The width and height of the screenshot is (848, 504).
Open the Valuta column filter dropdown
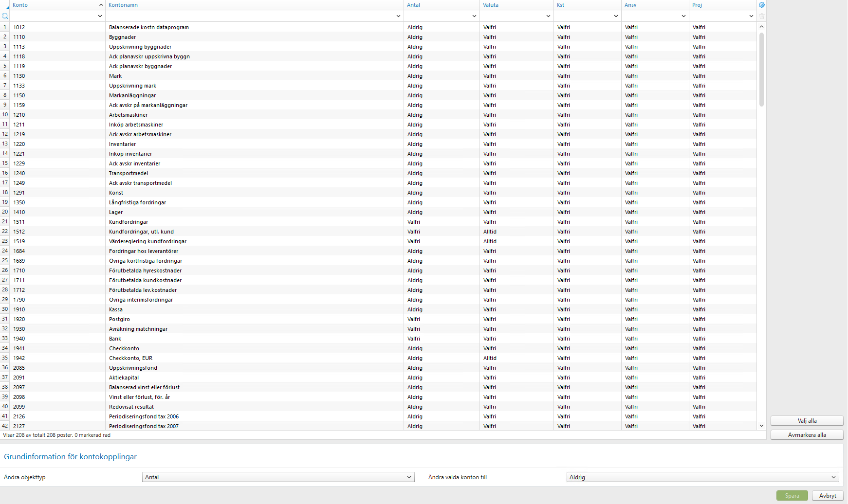pos(548,16)
